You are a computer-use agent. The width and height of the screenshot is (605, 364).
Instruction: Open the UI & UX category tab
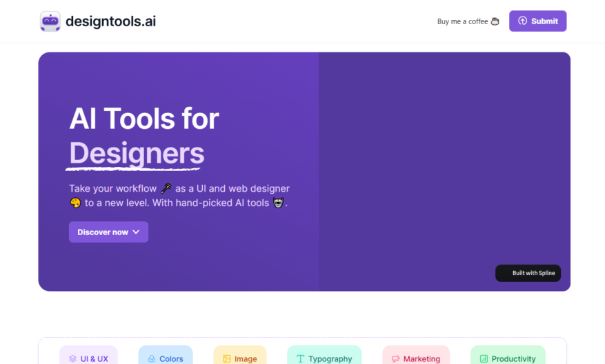click(89, 358)
